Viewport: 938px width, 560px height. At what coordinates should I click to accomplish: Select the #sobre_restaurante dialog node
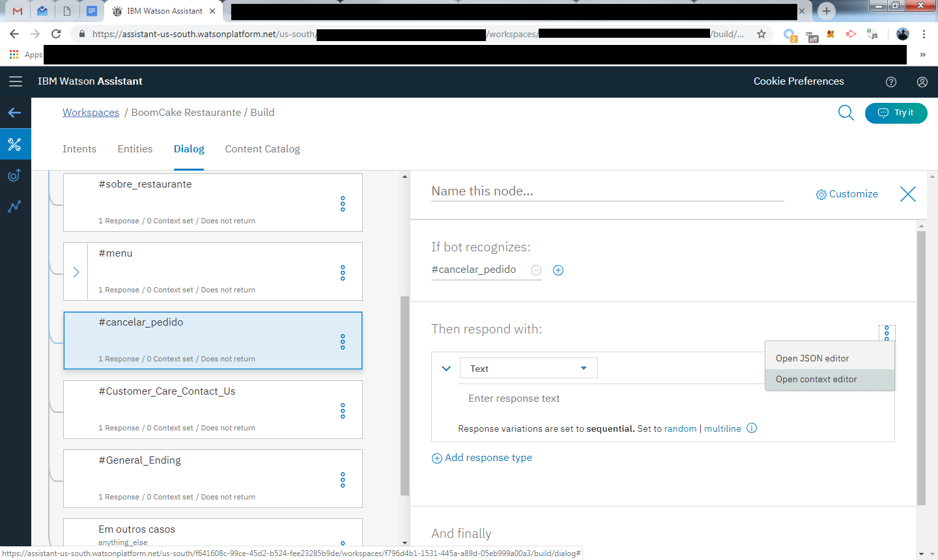[212, 203]
